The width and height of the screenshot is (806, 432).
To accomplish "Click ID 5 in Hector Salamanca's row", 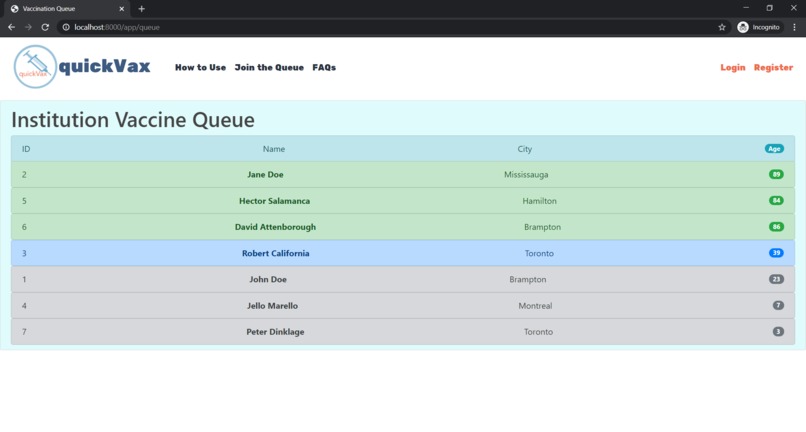I will point(24,201).
